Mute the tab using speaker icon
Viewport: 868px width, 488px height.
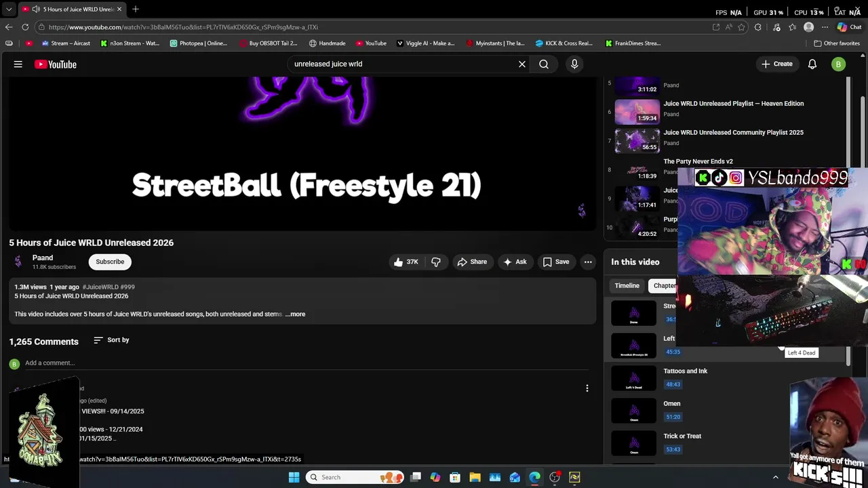pos(36,9)
